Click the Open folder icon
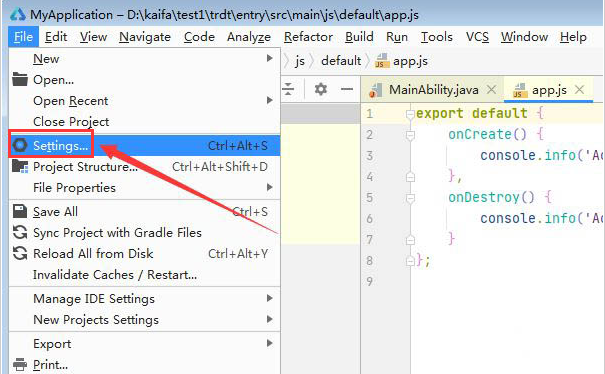Screen dimensions: 605x374 click(20, 79)
